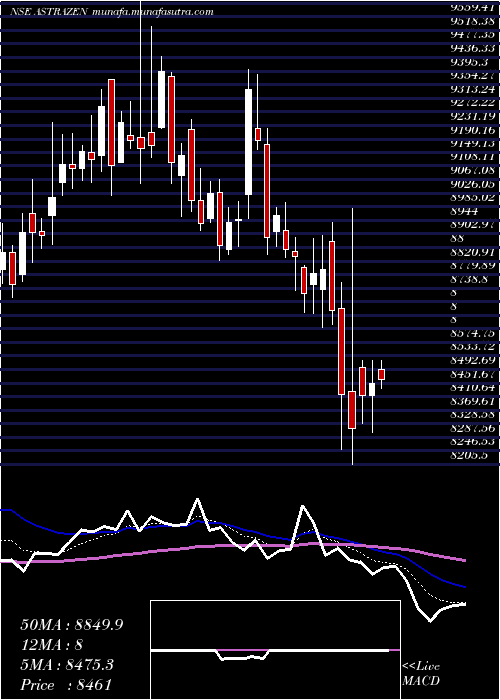Image resolution: width=500 pixels, height=700 pixels.
Task: Select the 8820.91 price axis label
Action: click(474, 252)
